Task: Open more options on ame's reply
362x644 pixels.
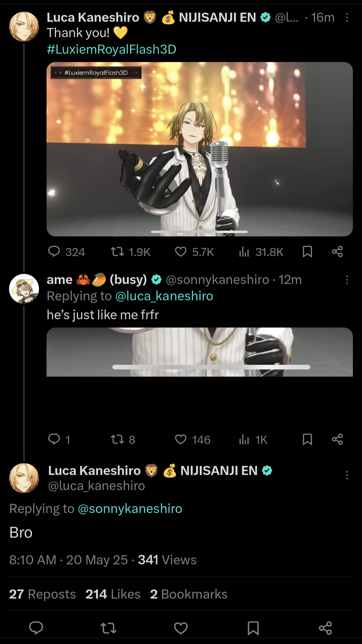Action: (347, 280)
